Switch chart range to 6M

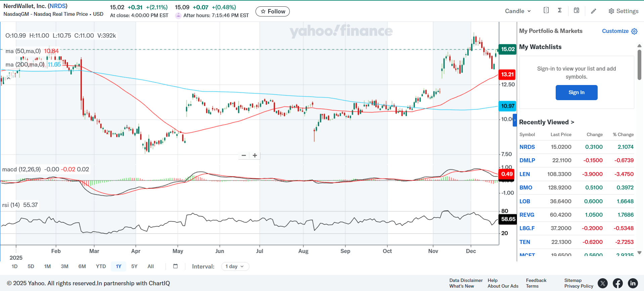coord(82,266)
